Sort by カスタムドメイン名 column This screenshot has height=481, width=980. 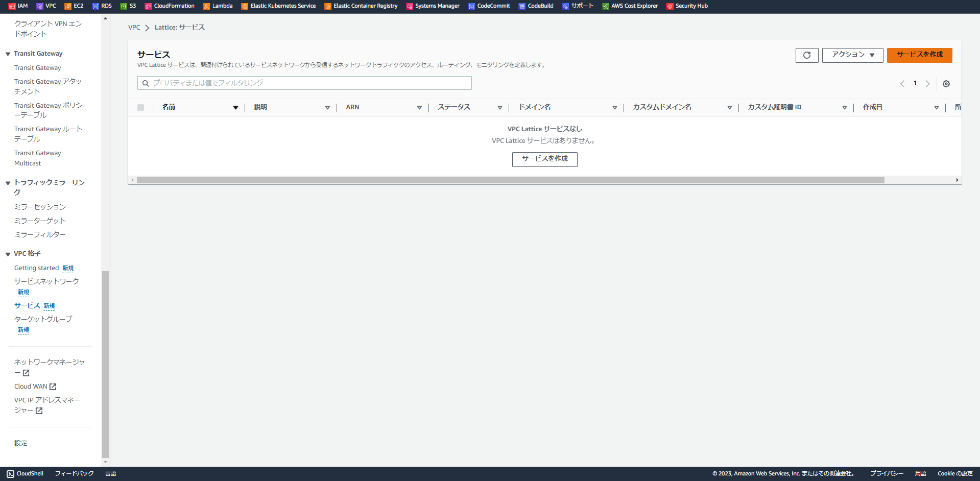pyautogui.click(x=730, y=107)
